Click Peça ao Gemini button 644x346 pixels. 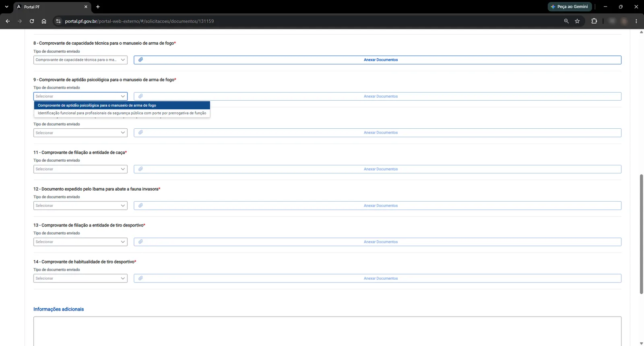point(570,7)
